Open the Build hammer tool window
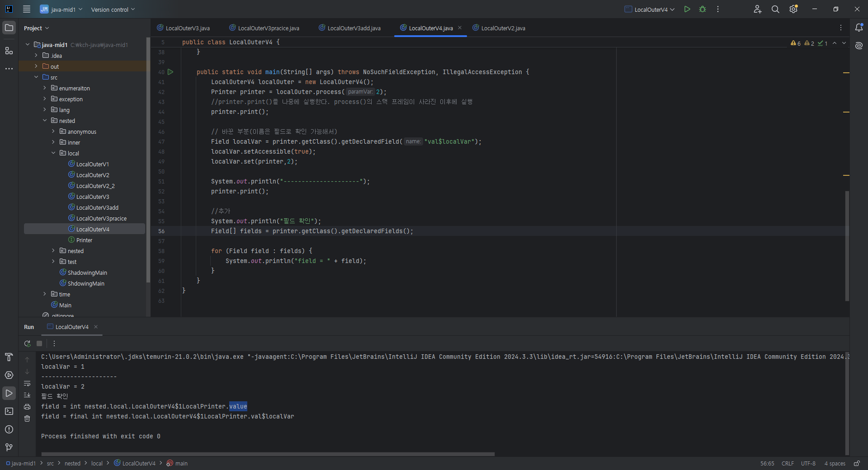 9,357
